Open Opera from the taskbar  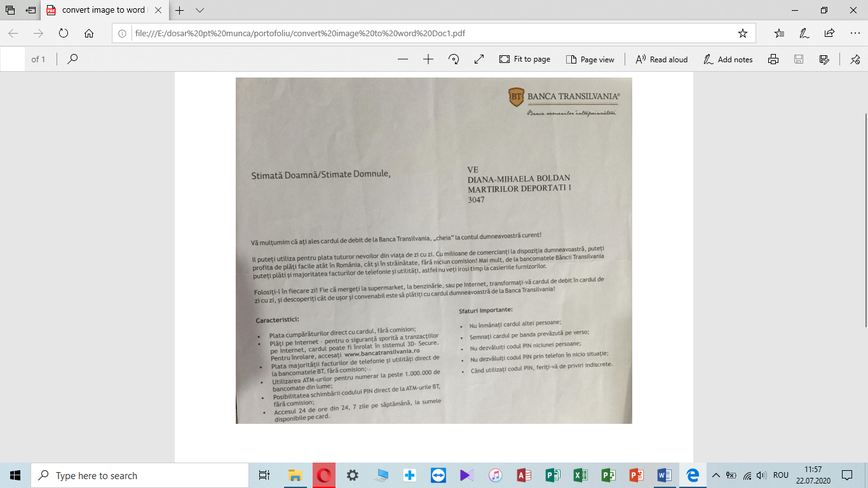(x=324, y=475)
